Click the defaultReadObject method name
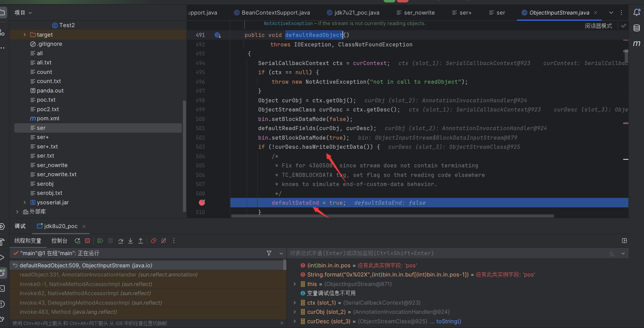Viewport: 644px width, 328px height. coord(314,35)
